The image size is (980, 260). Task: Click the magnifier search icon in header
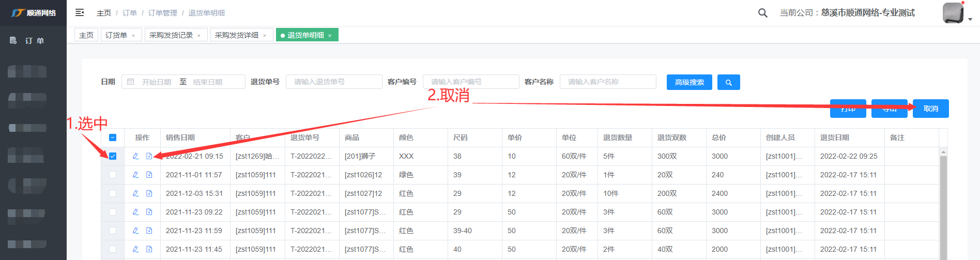point(762,13)
